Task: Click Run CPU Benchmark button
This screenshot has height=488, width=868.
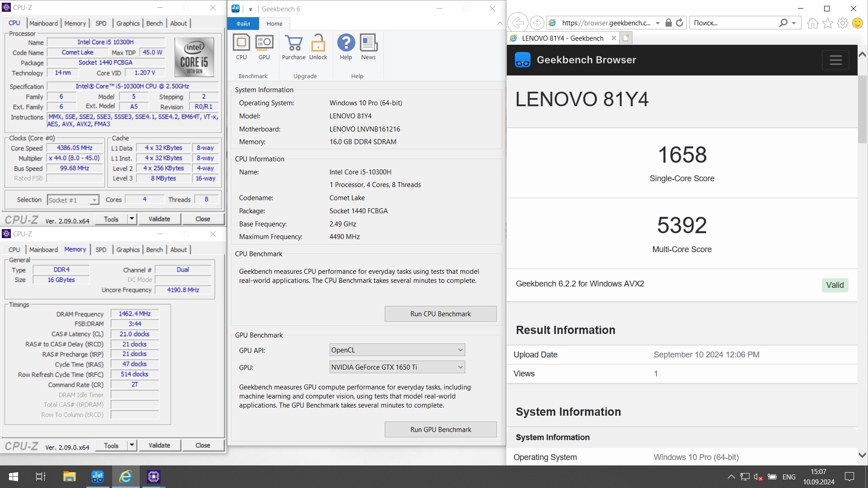Action: coord(440,314)
